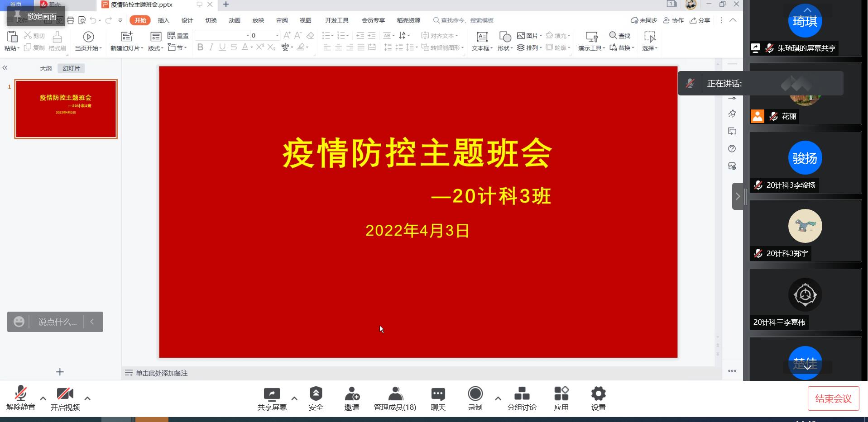868x422 pixels.
Task: Open 管理成员(18) participants list
Action: (394, 398)
